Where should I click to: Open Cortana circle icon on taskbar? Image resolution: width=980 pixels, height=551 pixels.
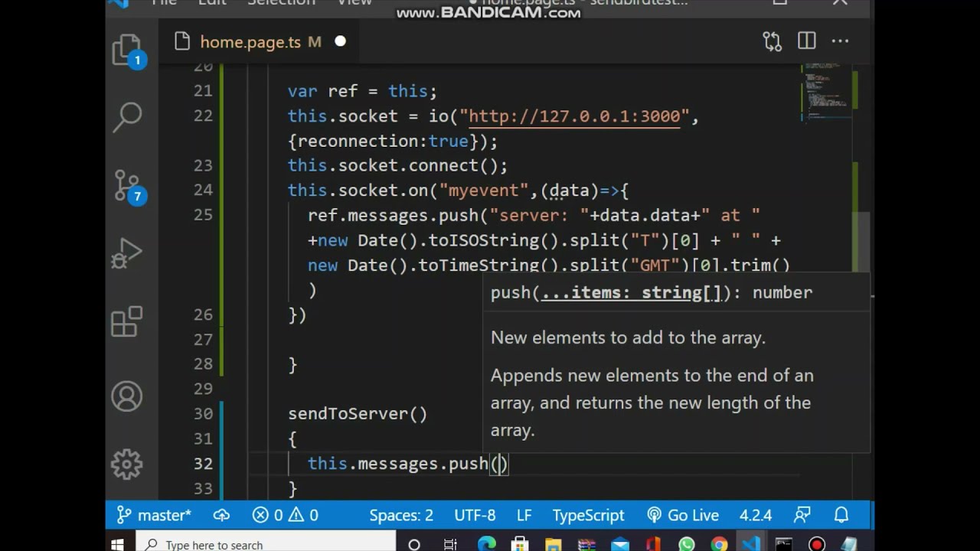pos(414,545)
